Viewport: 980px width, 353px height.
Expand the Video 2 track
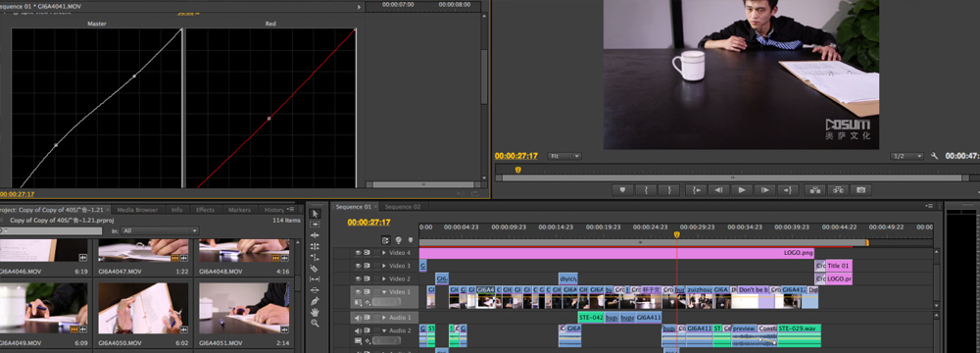tap(384, 279)
